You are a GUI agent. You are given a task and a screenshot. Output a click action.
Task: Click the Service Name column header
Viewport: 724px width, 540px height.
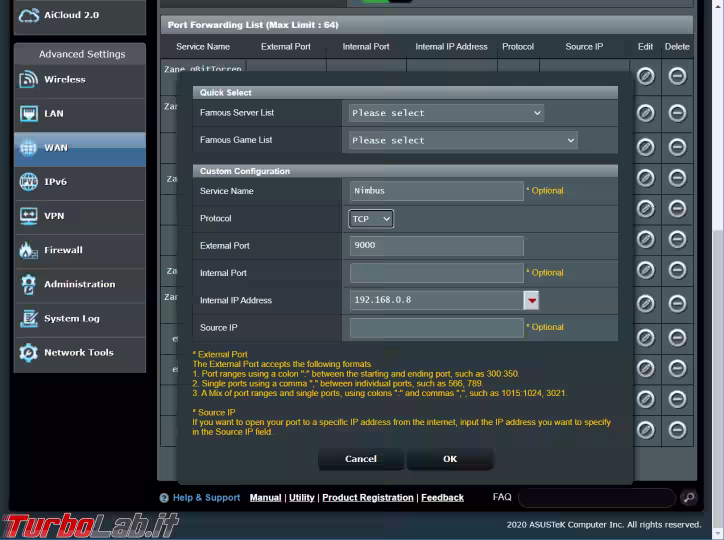pyautogui.click(x=203, y=47)
